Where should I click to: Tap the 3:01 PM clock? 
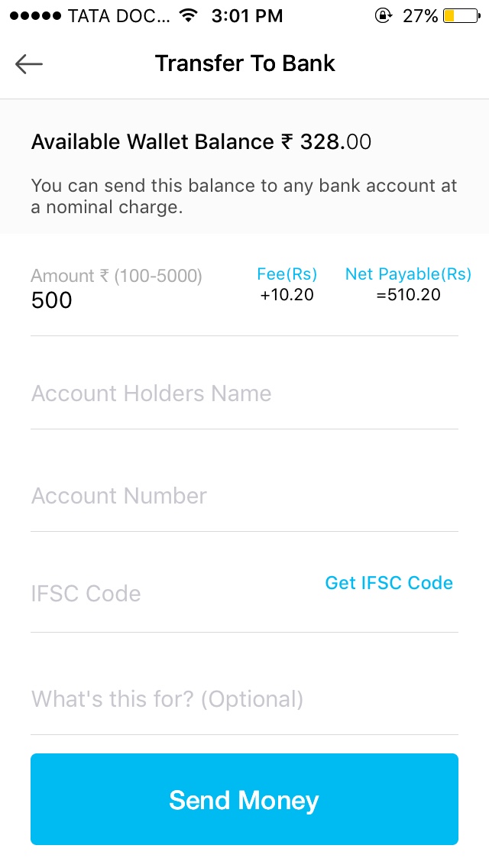click(247, 15)
